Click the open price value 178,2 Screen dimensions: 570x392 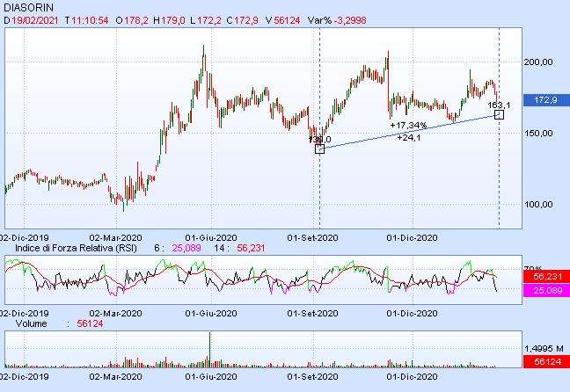tap(136, 20)
